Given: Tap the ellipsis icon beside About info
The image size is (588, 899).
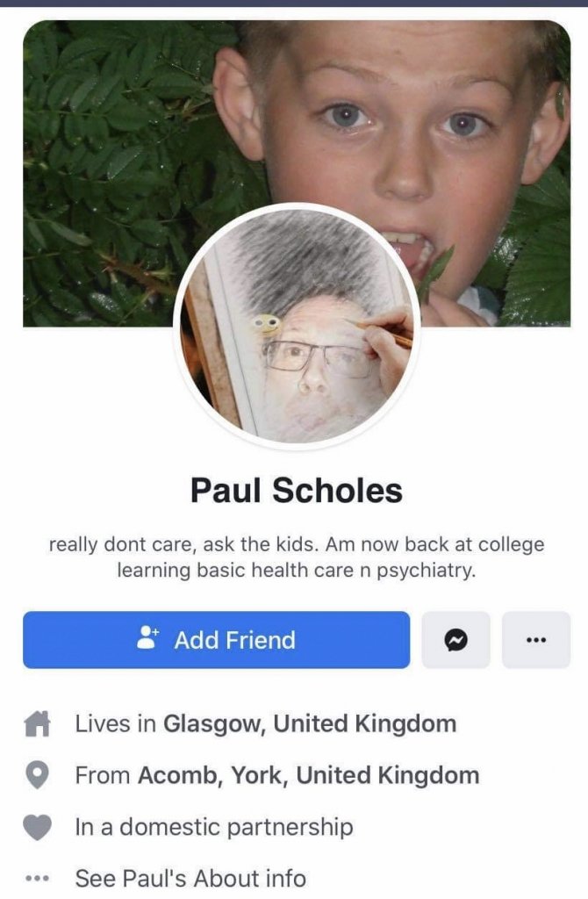Looking at the screenshot, I should point(37,878).
